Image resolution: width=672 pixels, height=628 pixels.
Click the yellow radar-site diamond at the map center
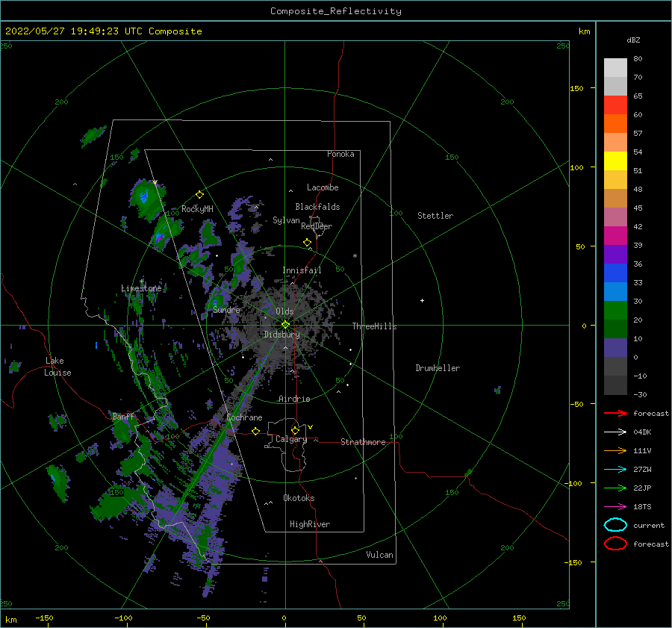pyautogui.click(x=285, y=325)
